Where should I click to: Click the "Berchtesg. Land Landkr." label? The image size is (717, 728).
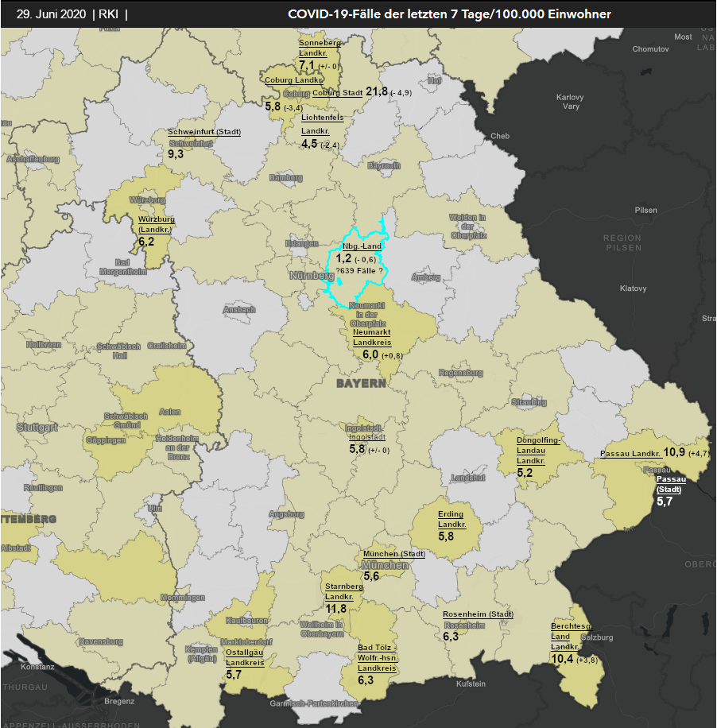[572, 636]
